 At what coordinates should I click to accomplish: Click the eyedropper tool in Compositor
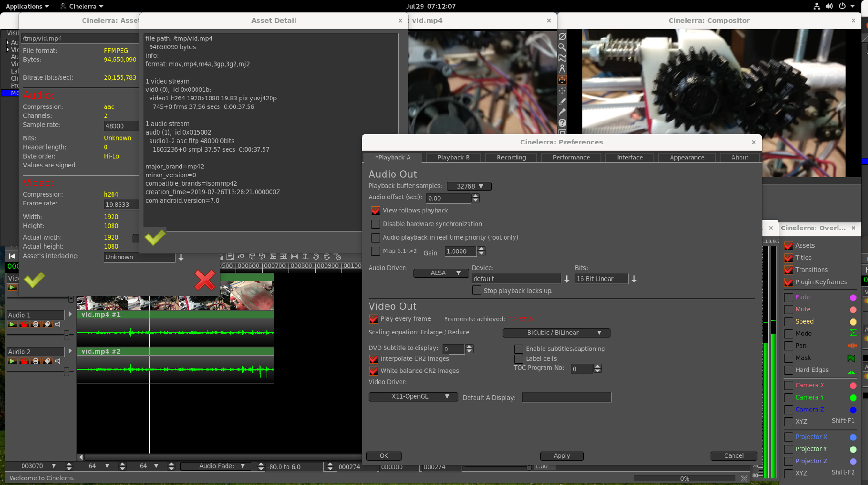point(562,112)
